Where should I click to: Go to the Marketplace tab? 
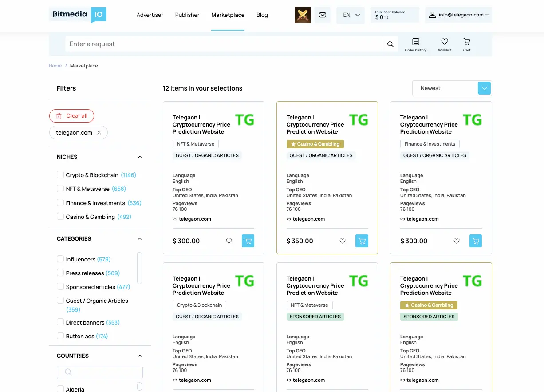click(x=228, y=15)
